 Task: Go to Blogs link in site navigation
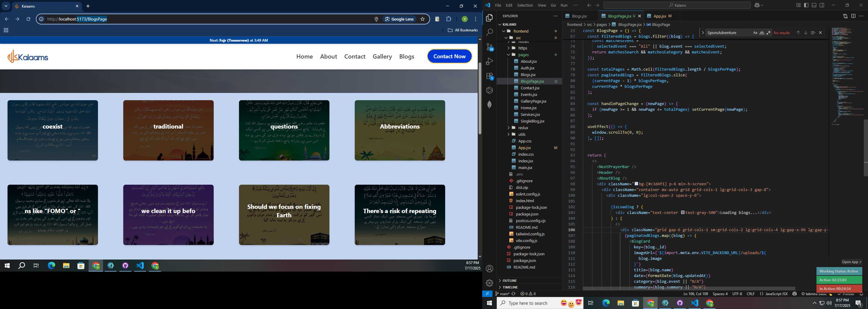pyautogui.click(x=406, y=56)
